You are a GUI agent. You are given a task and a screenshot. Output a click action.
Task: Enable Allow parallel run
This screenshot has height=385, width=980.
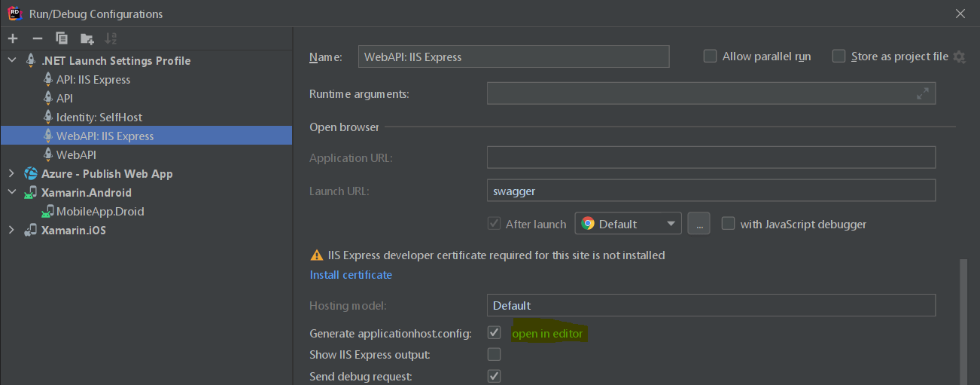point(710,56)
